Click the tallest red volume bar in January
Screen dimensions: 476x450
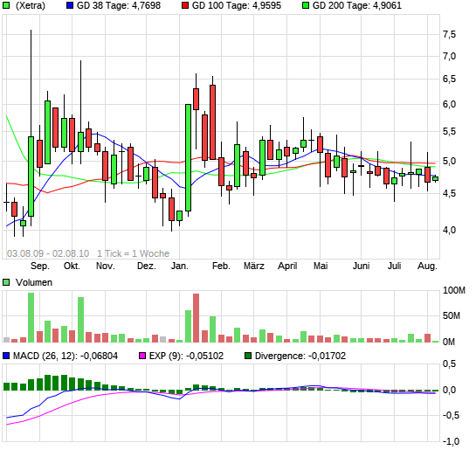(x=197, y=318)
